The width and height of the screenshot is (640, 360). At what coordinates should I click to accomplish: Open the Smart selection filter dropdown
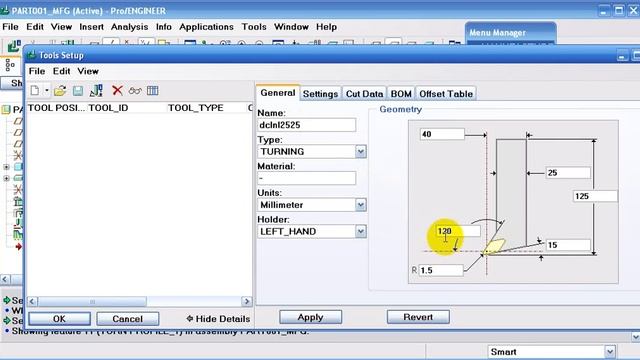click(610, 351)
